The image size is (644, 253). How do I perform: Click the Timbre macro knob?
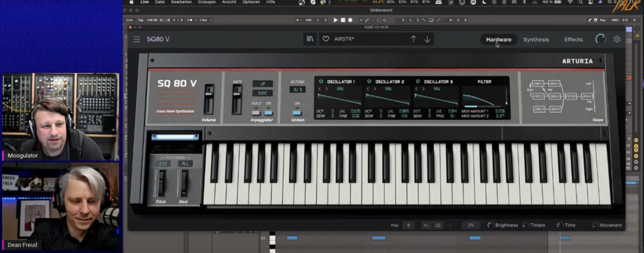point(526,225)
